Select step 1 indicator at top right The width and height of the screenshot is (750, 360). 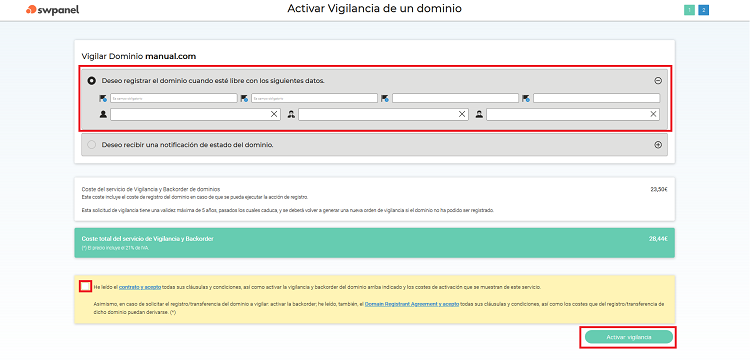click(689, 11)
